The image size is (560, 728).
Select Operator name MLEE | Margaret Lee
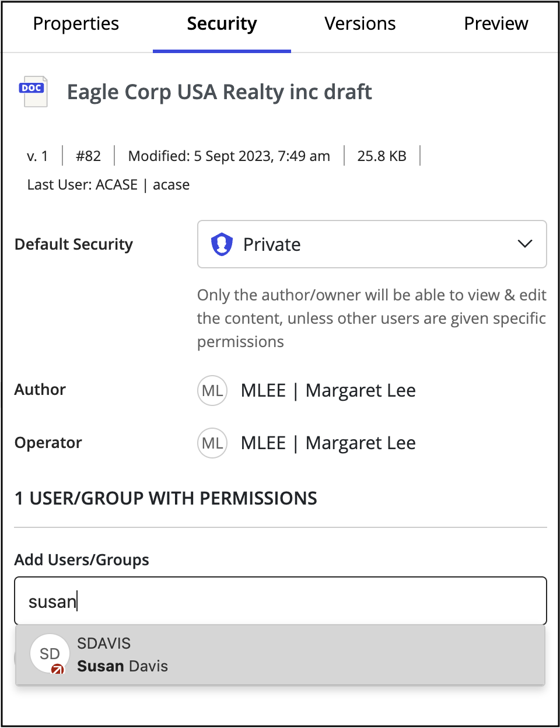(328, 443)
